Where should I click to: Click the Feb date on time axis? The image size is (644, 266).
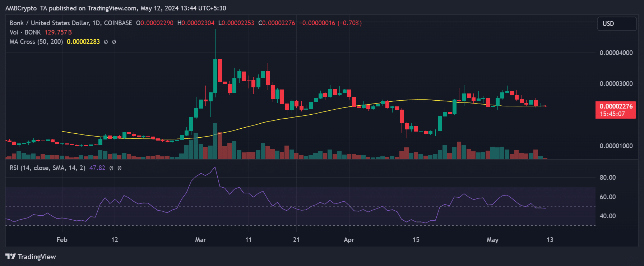(x=62, y=240)
